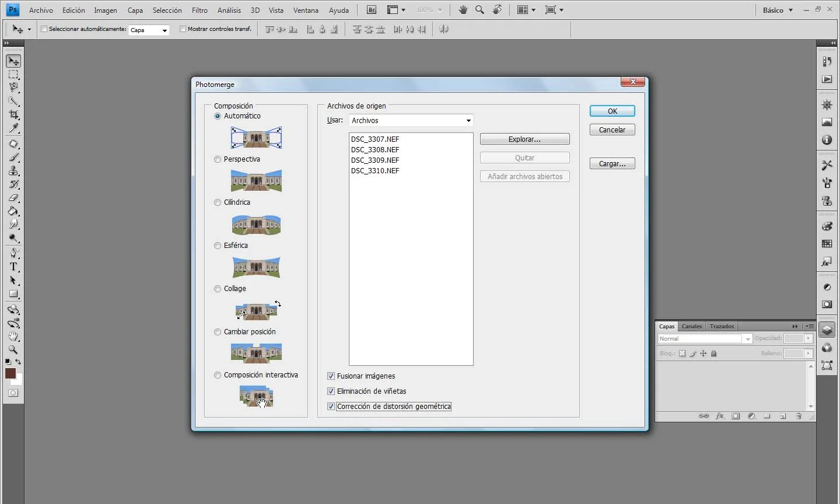Select the Clone Stamp tool

pyautogui.click(x=13, y=171)
